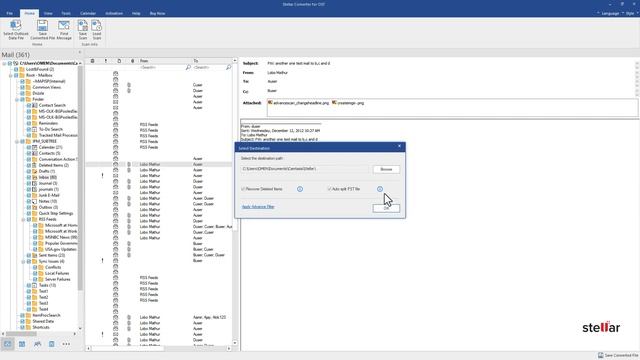640x360 pixels.
Task: Click the From column search magnifier icon
Action: click(x=188, y=67)
